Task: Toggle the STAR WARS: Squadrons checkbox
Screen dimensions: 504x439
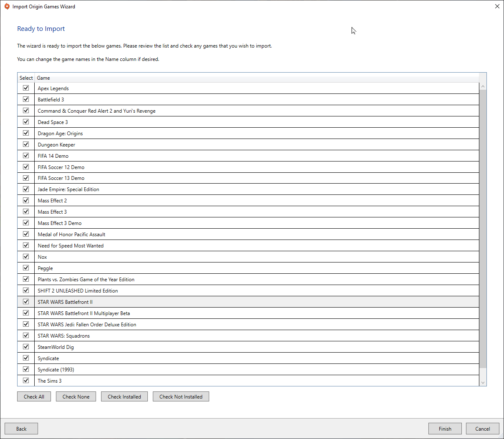Action: pos(26,336)
